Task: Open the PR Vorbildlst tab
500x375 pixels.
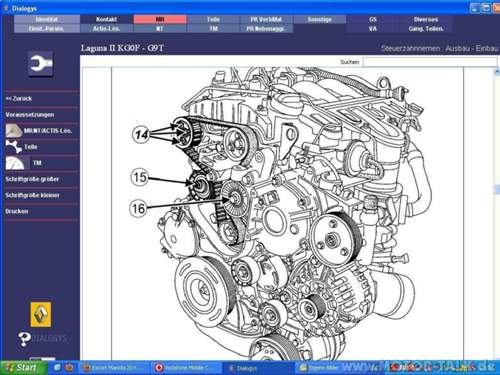Action: (x=267, y=19)
